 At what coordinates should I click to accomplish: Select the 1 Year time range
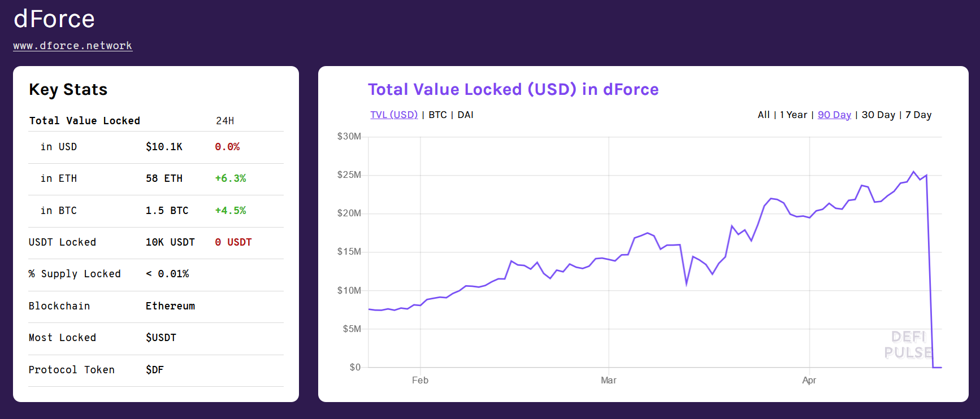click(793, 114)
